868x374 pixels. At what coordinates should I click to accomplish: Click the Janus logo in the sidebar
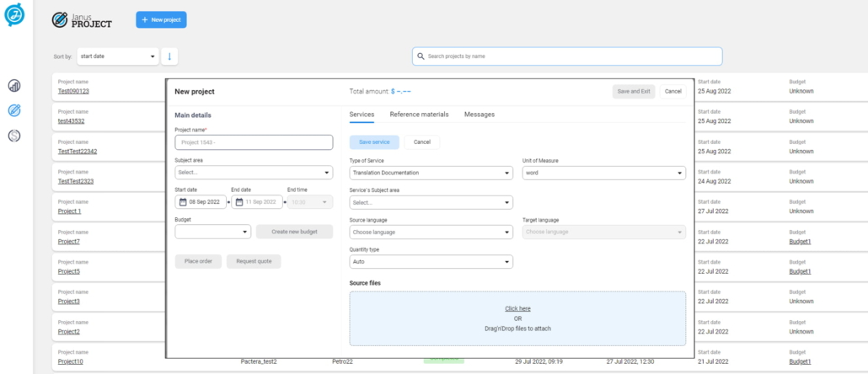coord(14,15)
